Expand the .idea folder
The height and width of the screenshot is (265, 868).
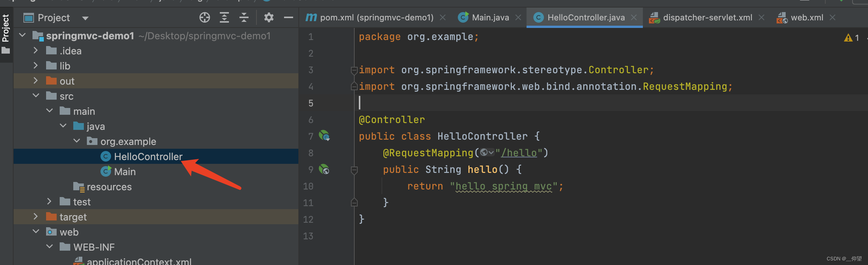36,51
